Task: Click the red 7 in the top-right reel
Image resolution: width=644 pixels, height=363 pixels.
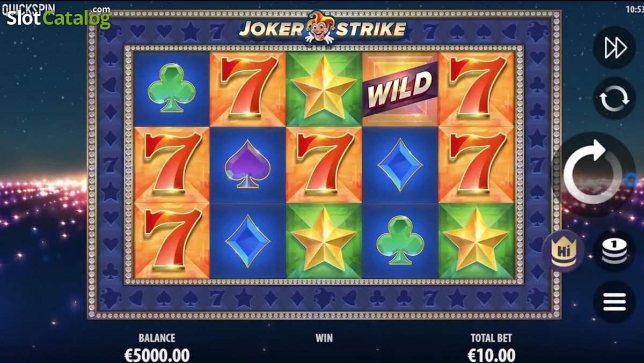Action: pyautogui.click(x=477, y=89)
